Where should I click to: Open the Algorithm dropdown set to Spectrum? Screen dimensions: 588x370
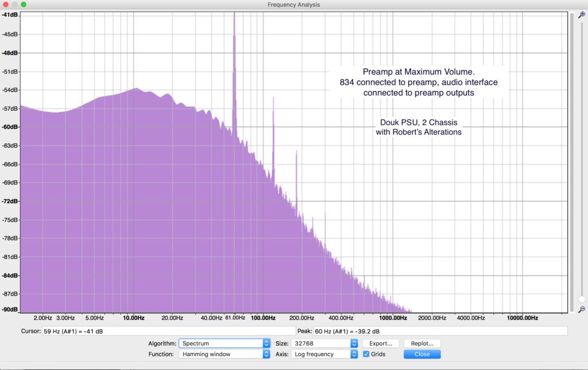click(x=225, y=344)
